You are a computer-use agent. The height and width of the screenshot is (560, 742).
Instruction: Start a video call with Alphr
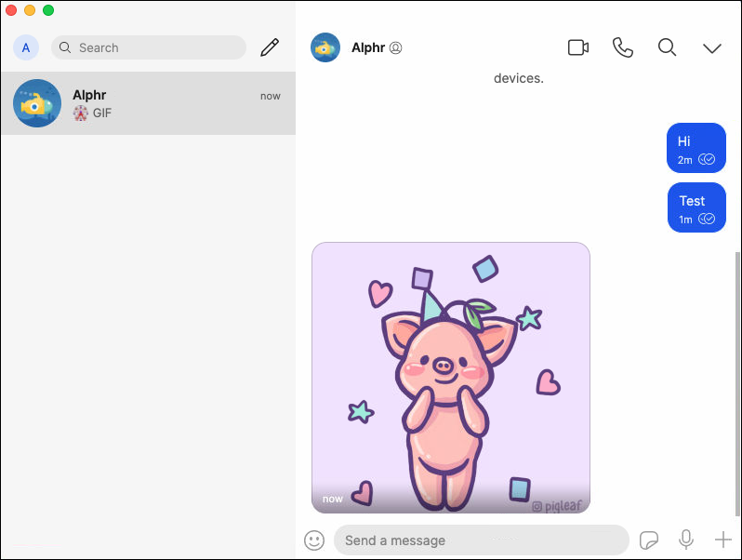click(x=577, y=47)
